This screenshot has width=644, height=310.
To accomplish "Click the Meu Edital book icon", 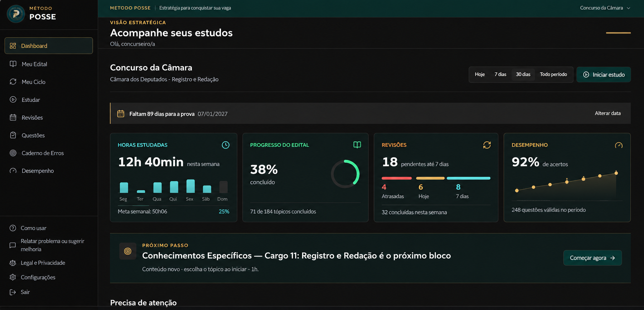I will coord(13,64).
